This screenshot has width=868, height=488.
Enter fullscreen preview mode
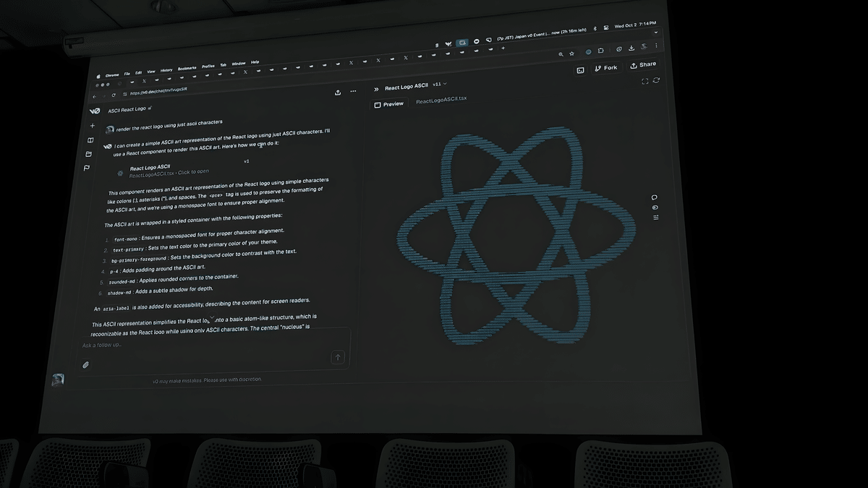[644, 82]
